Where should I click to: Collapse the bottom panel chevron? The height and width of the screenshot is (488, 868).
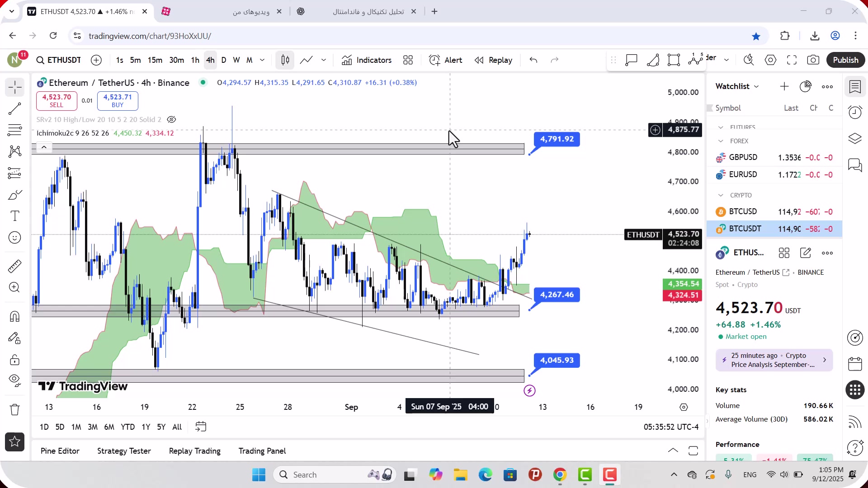coord(673,450)
